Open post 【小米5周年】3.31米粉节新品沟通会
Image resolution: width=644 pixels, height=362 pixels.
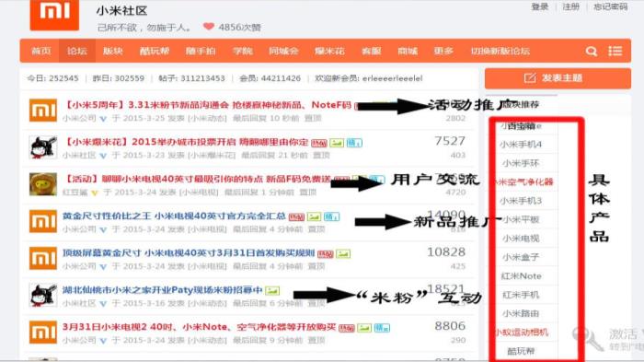tap(208, 105)
